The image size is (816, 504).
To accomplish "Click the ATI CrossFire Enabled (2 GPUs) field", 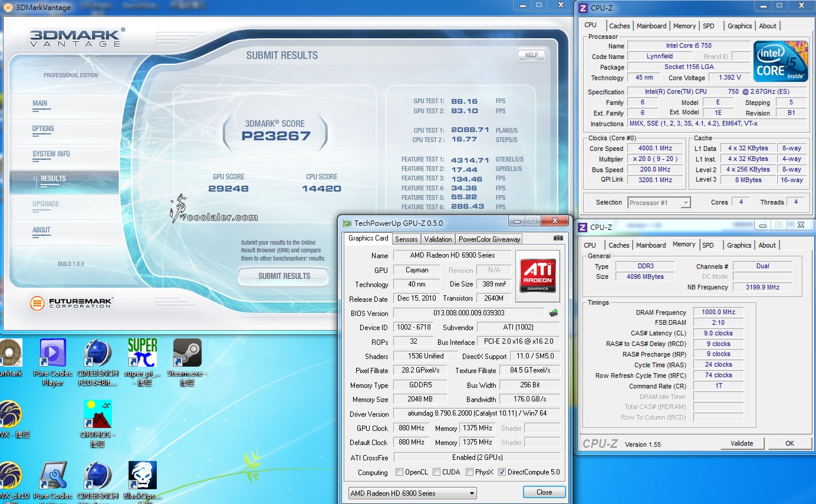I will (x=477, y=457).
